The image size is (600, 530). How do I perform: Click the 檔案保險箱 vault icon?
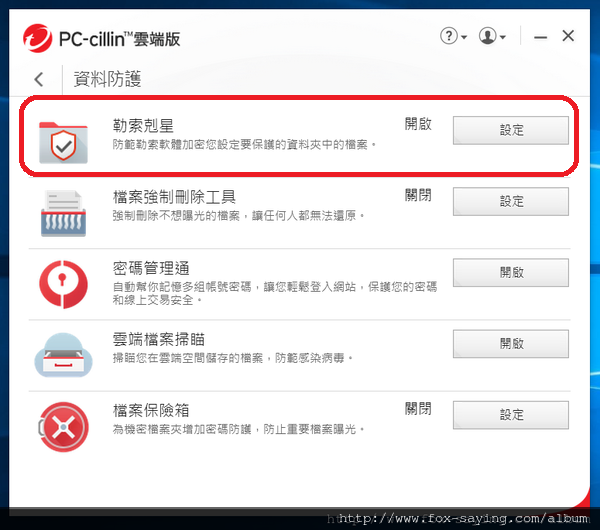[x=64, y=426]
